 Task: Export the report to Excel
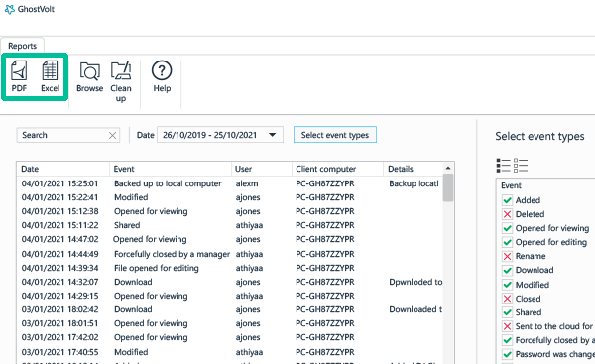[x=51, y=76]
